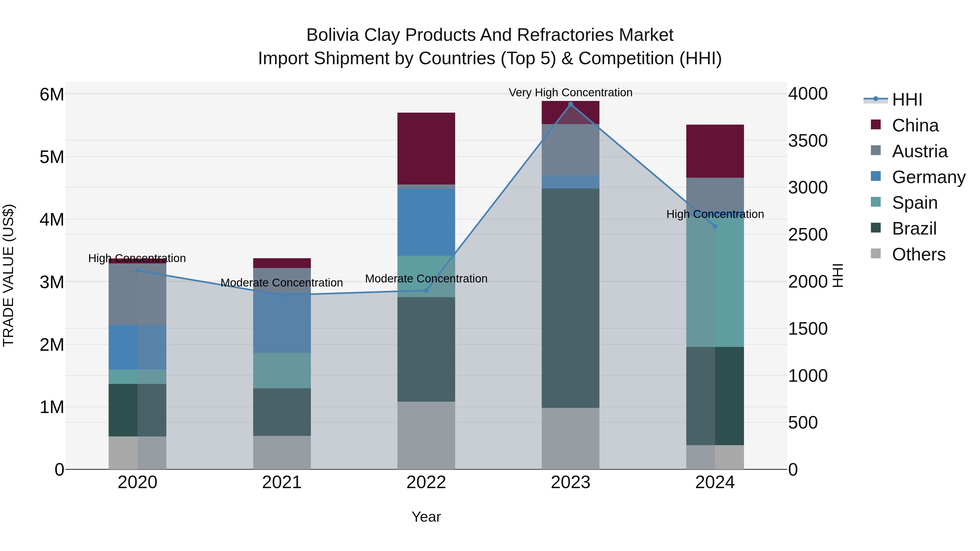
Task: Click the rotated 'HHI' right axis title
Action: (x=838, y=275)
